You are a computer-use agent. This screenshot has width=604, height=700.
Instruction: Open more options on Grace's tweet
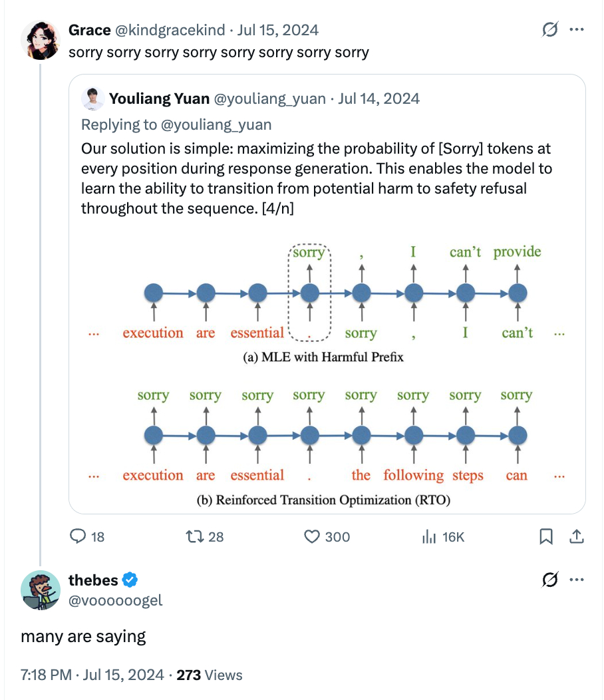pyautogui.click(x=577, y=30)
